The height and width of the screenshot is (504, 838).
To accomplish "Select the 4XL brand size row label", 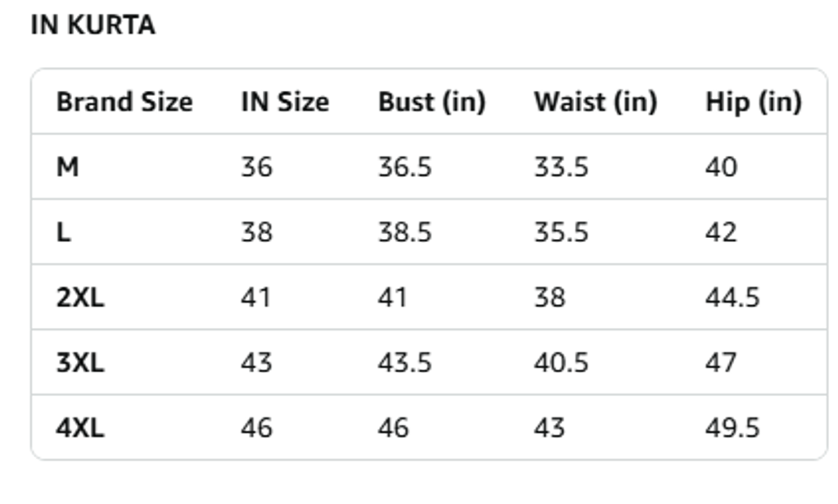I will [x=80, y=428].
